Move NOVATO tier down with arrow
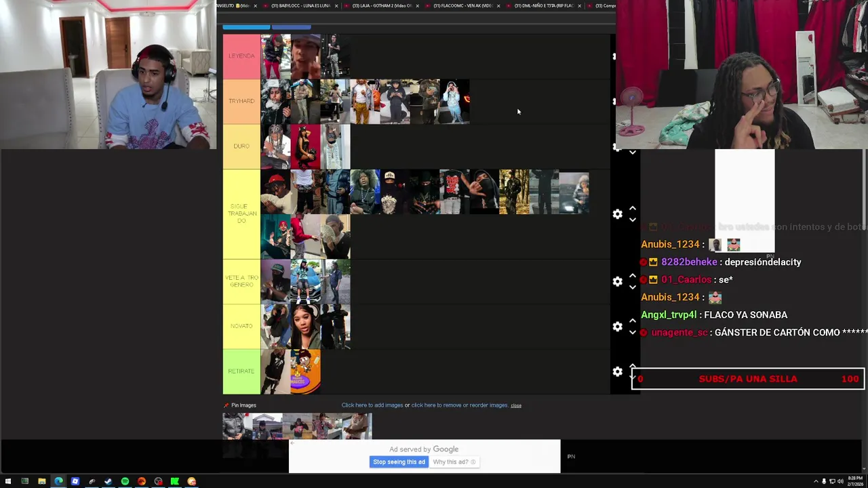Viewport: 868px width, 488px height. (x=633, y=332)
